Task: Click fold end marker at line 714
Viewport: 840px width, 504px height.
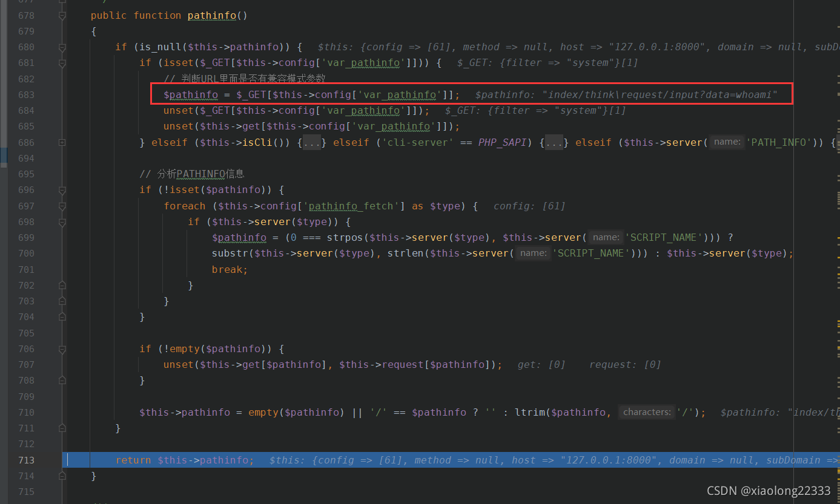Action: pos(62,476)
